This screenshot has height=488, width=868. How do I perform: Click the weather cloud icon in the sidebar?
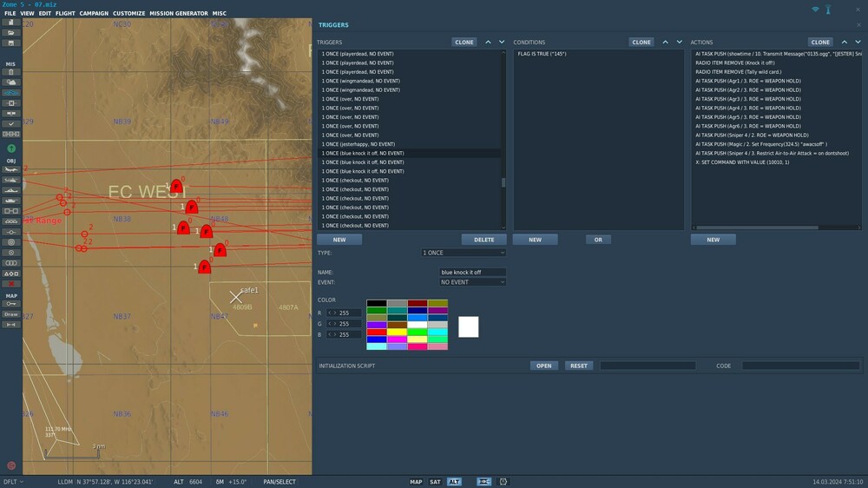11,82
